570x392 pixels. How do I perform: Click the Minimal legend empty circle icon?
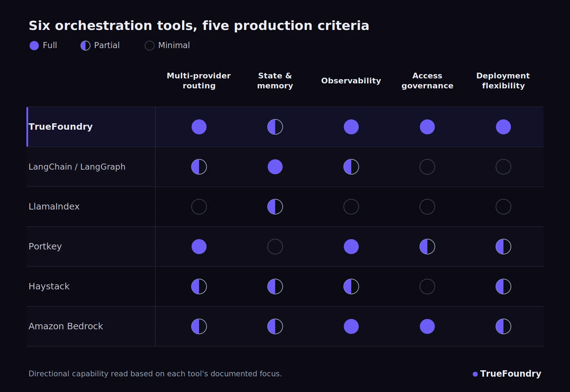150,46
